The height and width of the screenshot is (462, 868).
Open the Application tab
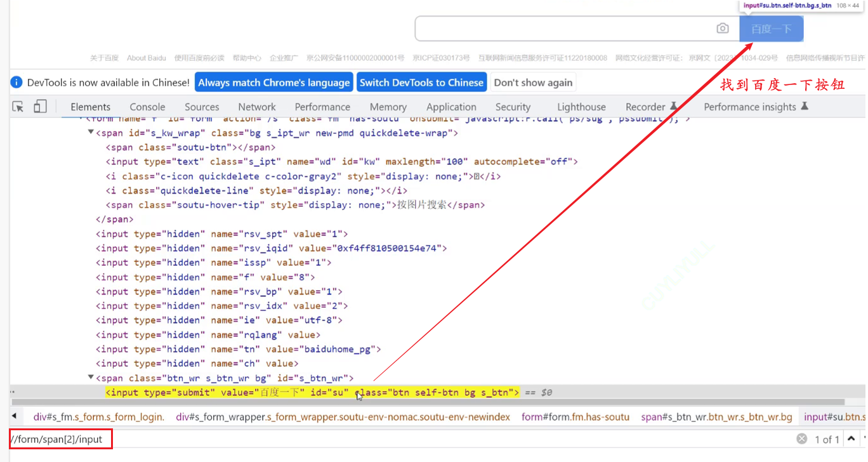click(451, 107)
